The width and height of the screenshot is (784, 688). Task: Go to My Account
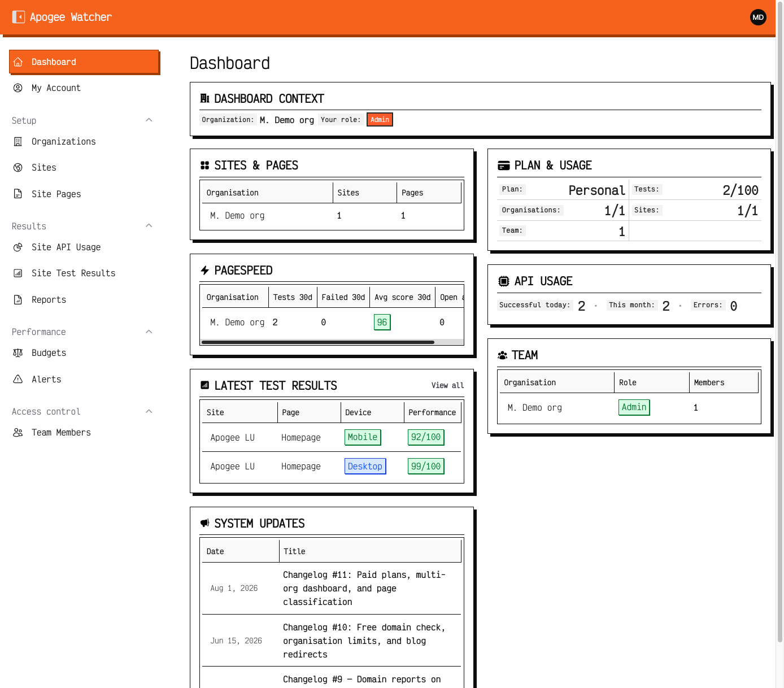pos(84,88)
